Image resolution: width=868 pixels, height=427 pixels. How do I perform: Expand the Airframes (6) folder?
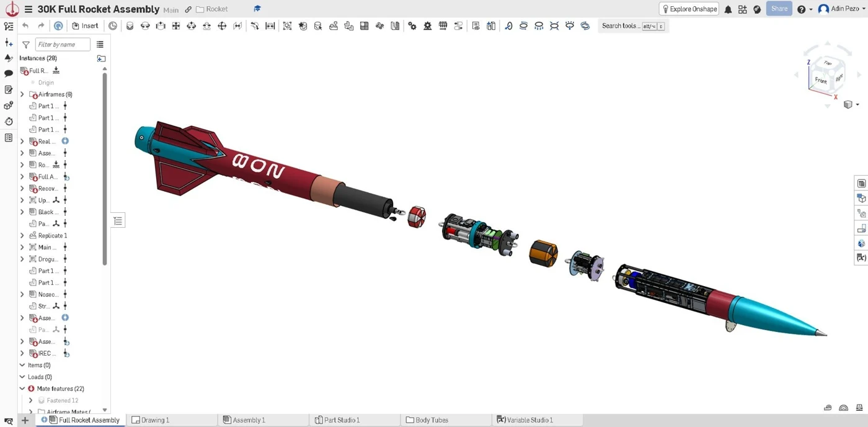tap(22, 94)
